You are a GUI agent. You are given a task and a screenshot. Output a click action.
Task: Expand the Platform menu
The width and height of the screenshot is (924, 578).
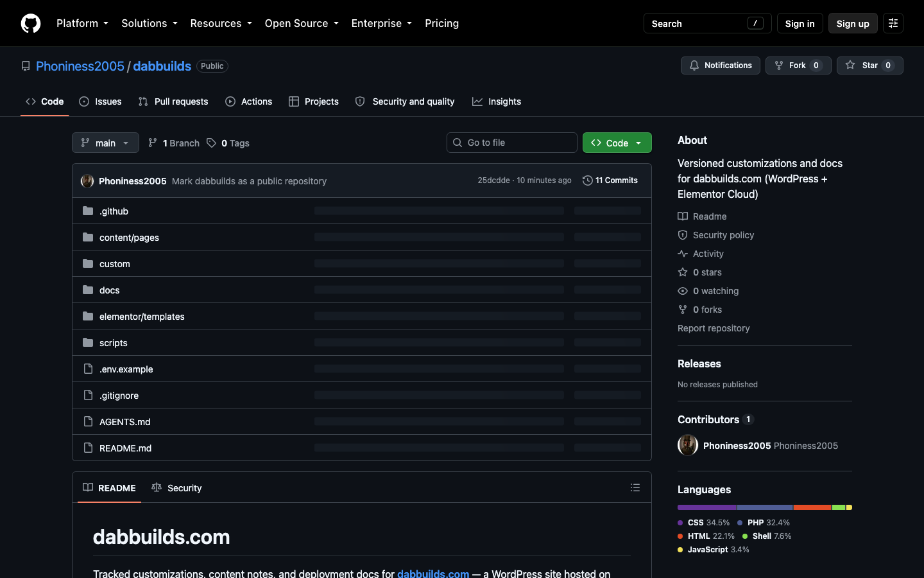[x=82, y=23]
